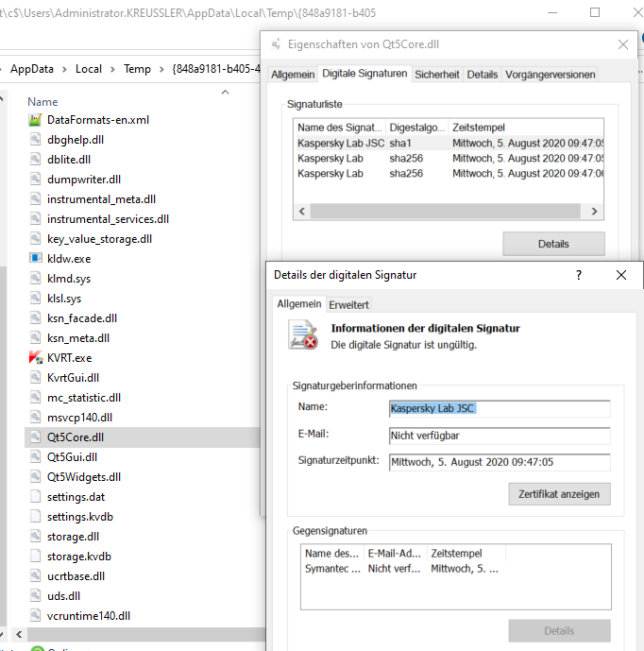
Task: Click the invalid signature certificate icon
Action: point(303,334)
